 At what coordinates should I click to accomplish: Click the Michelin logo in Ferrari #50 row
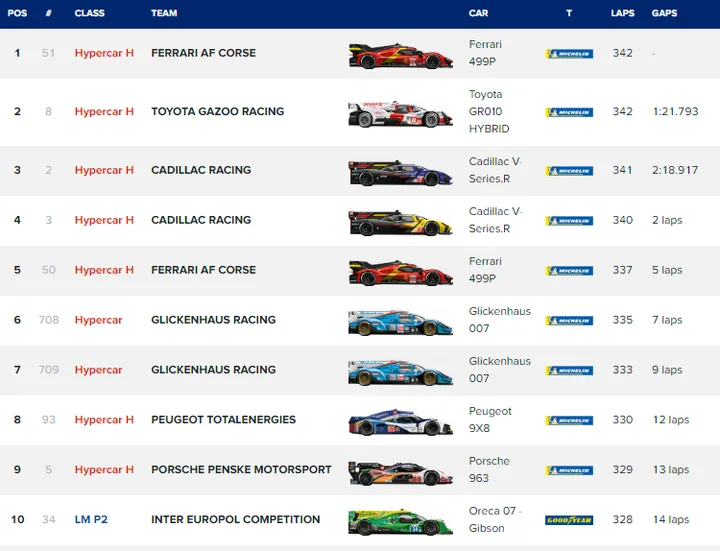coord(569,271)
